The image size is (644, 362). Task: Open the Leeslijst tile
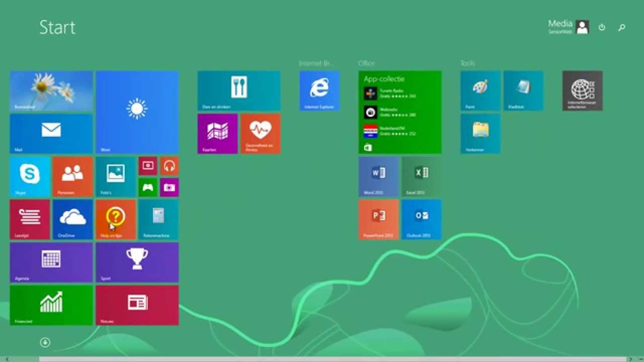click(30, 219)
